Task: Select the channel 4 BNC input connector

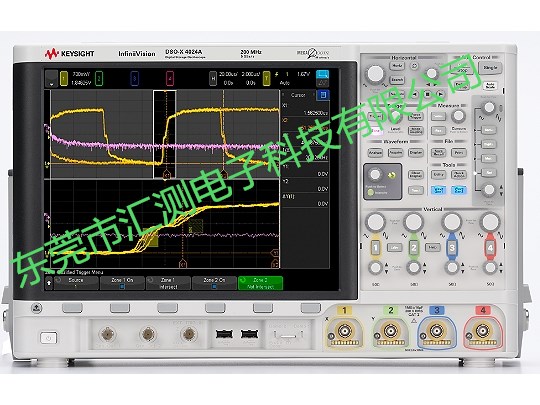Action: [482, 331]
